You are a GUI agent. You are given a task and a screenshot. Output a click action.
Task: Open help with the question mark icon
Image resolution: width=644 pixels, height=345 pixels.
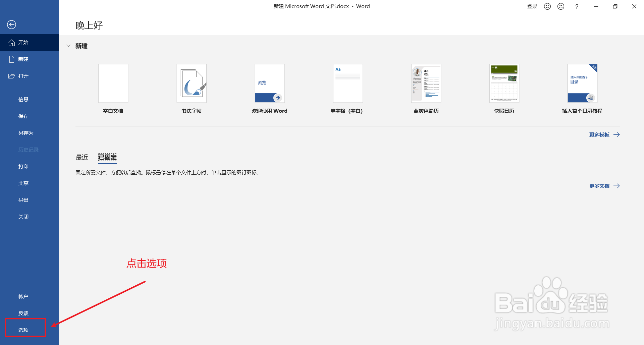pos(577,6)
